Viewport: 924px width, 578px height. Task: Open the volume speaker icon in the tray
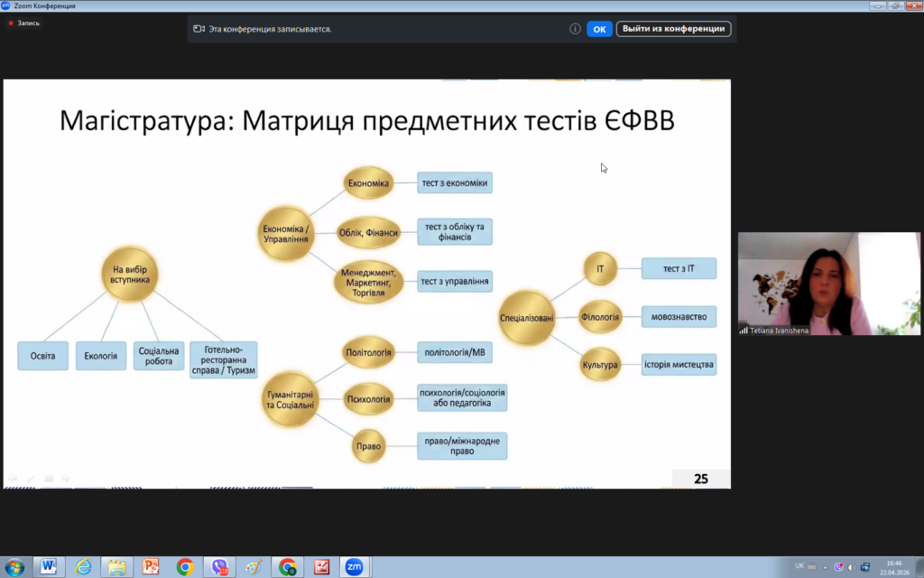(x=851, y=566)
